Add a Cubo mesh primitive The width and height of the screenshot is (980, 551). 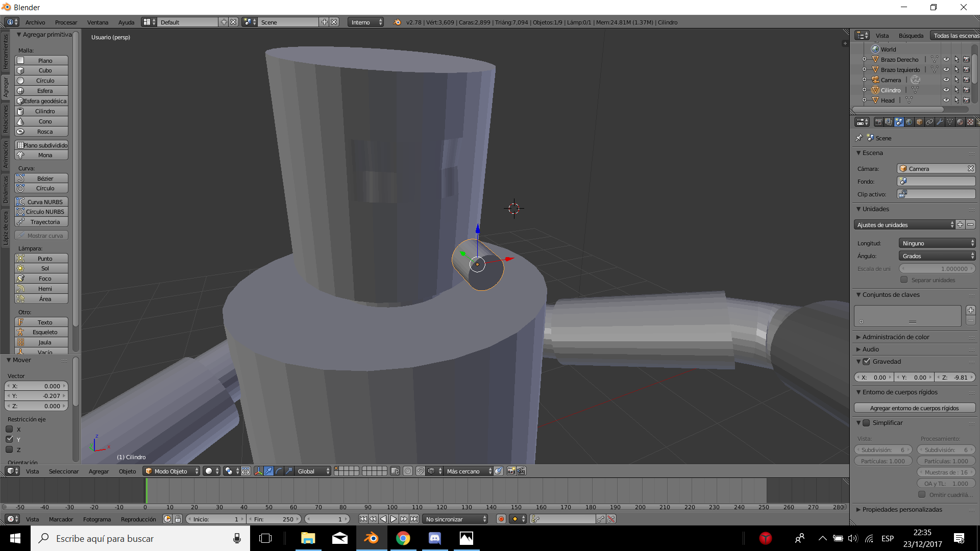41,70
